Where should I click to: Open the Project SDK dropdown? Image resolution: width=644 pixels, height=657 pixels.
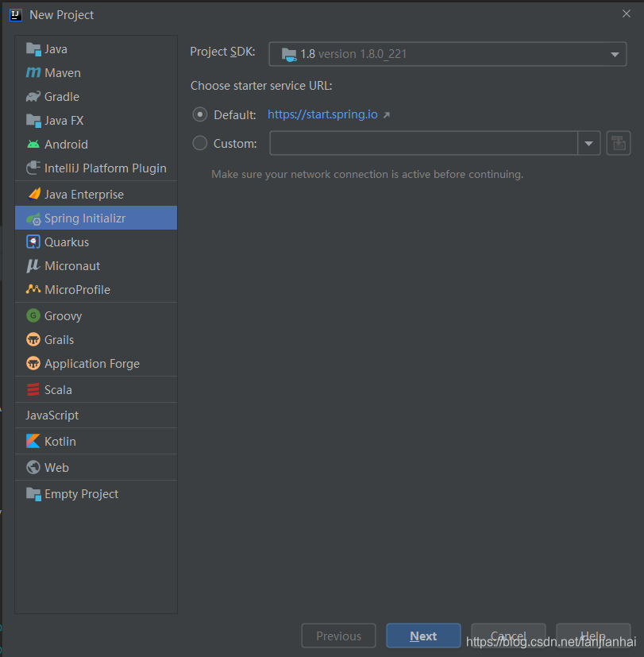(x=448, y=54)
